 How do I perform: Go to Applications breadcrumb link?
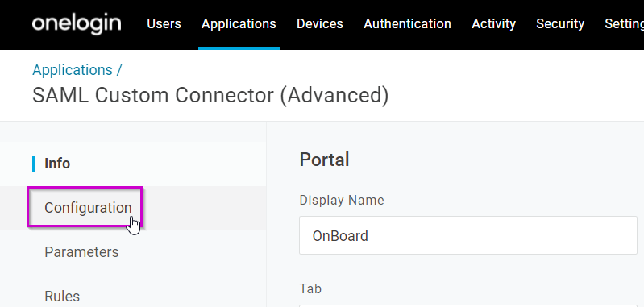73,70
